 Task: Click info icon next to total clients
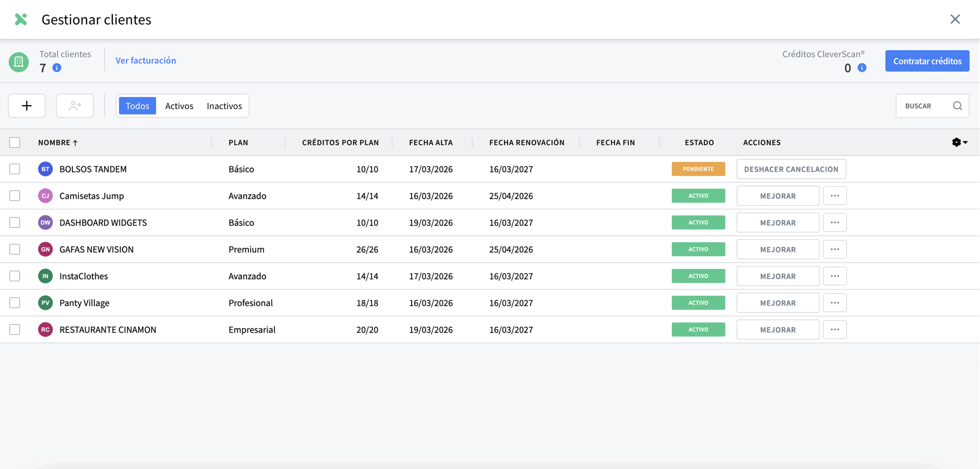click(57, 68)
